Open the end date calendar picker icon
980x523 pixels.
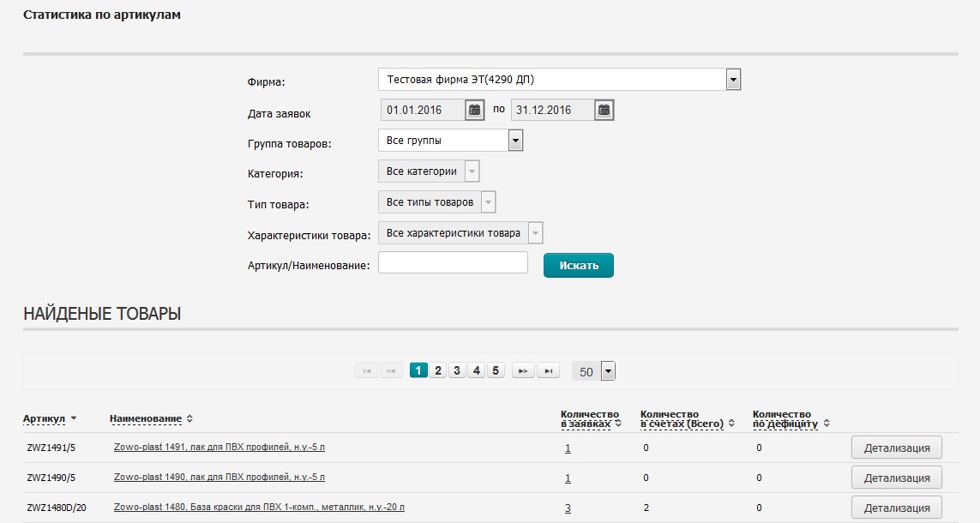(604, 110)
